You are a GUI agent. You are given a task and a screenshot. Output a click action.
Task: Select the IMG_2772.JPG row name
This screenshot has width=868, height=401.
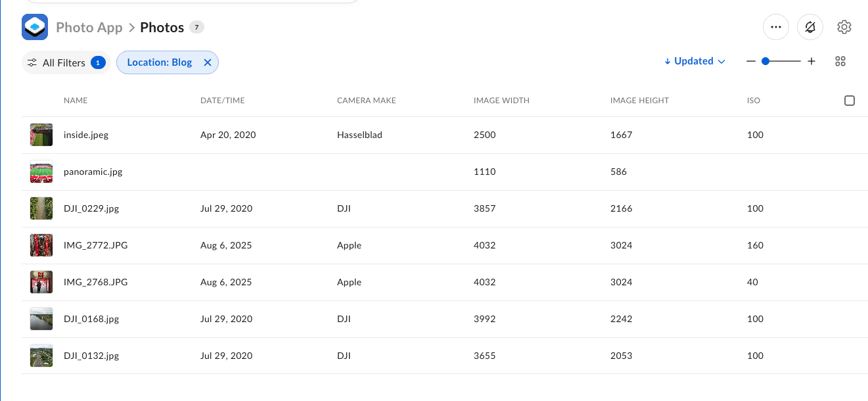tap(95, 245)
